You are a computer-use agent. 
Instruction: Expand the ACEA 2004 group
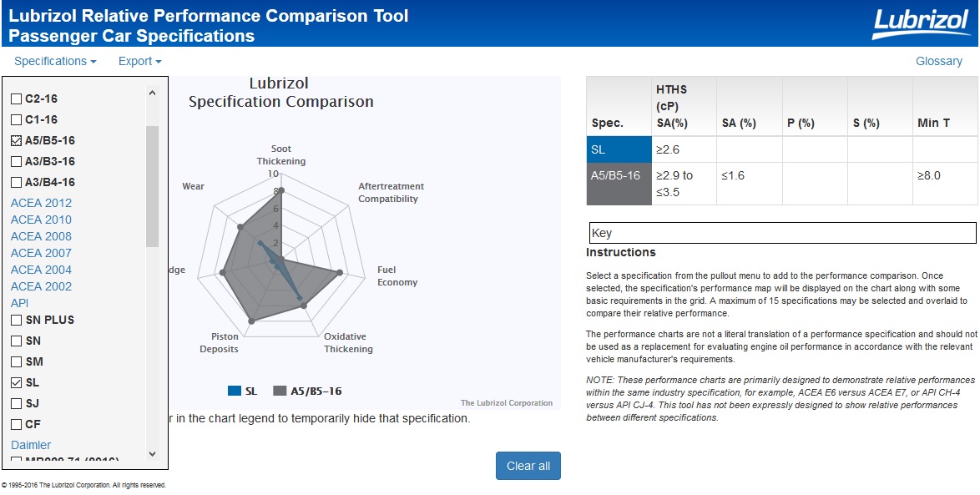tap(41, 270)
